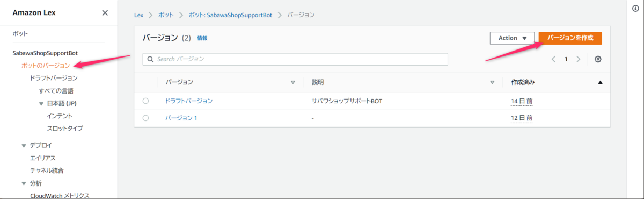The width and height of the screenshot is (644, 199).
Task: Open ボット: SabawaShopSupportBot breadcrumb
Action: (231, 15)
